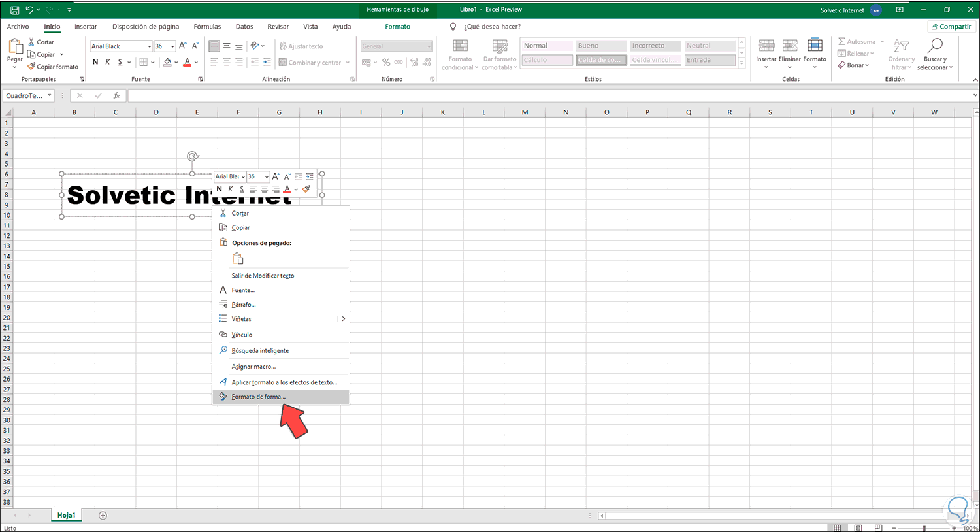Open the Borrar dropdown in Edición
This screenshot has height=532, width=980.
click(x=867, y=65)
